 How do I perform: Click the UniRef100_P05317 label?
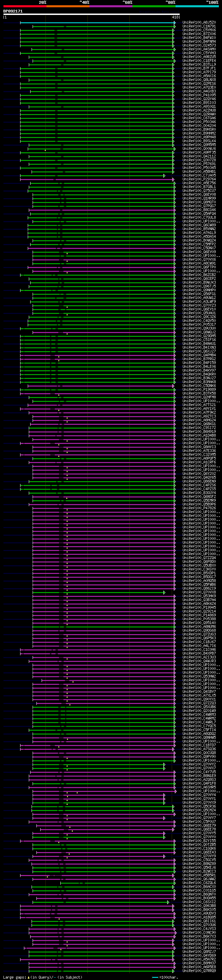(199, 324)
